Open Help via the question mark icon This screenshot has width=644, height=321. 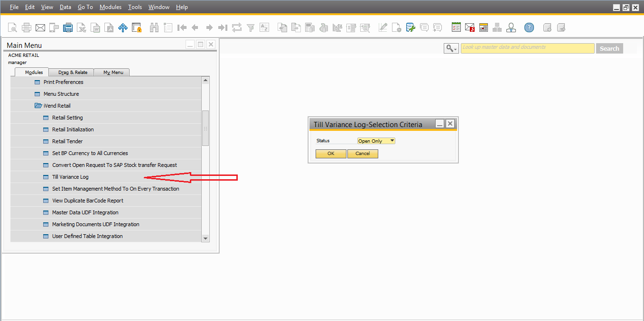coord(529,28)
